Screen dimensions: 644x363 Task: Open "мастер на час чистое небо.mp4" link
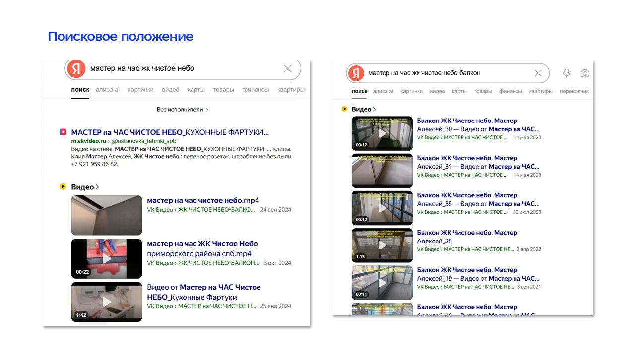click(203, 200)
